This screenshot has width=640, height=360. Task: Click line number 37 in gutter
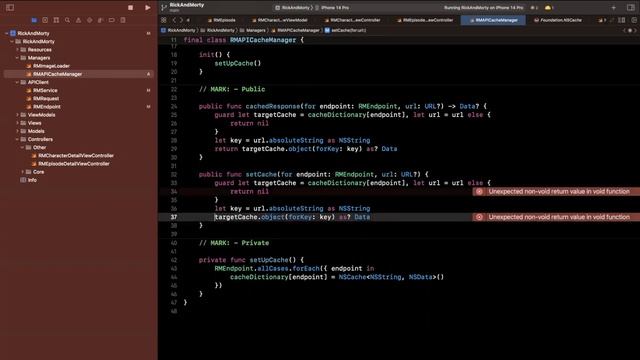[x=174, y=217]
